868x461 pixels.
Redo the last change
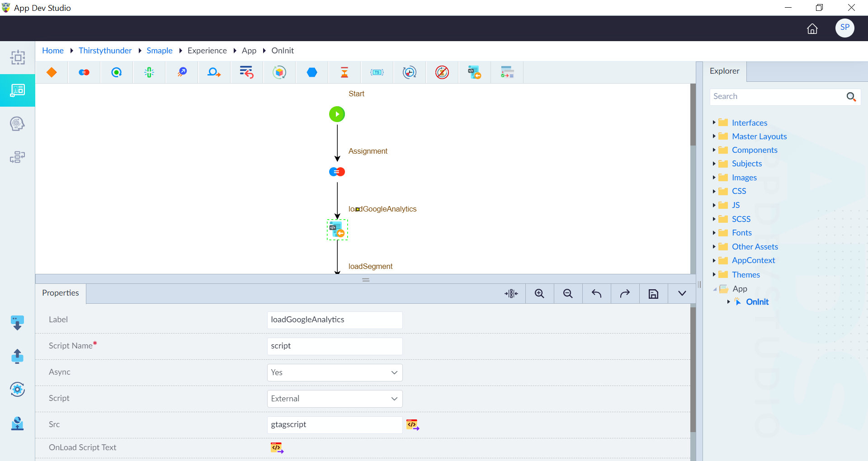(x=625, y=294)
